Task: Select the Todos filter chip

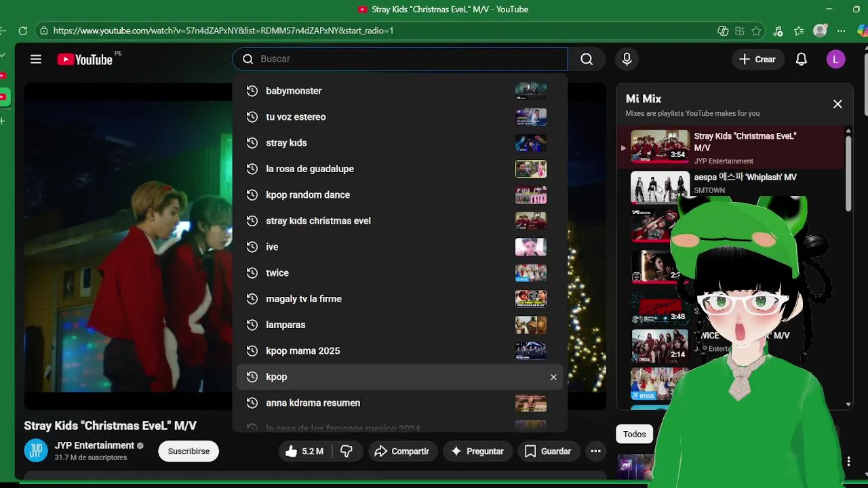Action: tap(635, 434)
